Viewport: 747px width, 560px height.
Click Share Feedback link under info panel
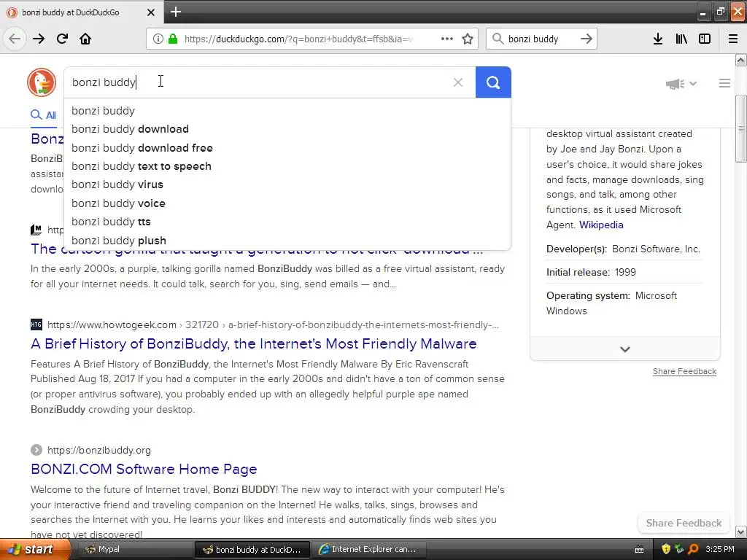click(684, 371)
